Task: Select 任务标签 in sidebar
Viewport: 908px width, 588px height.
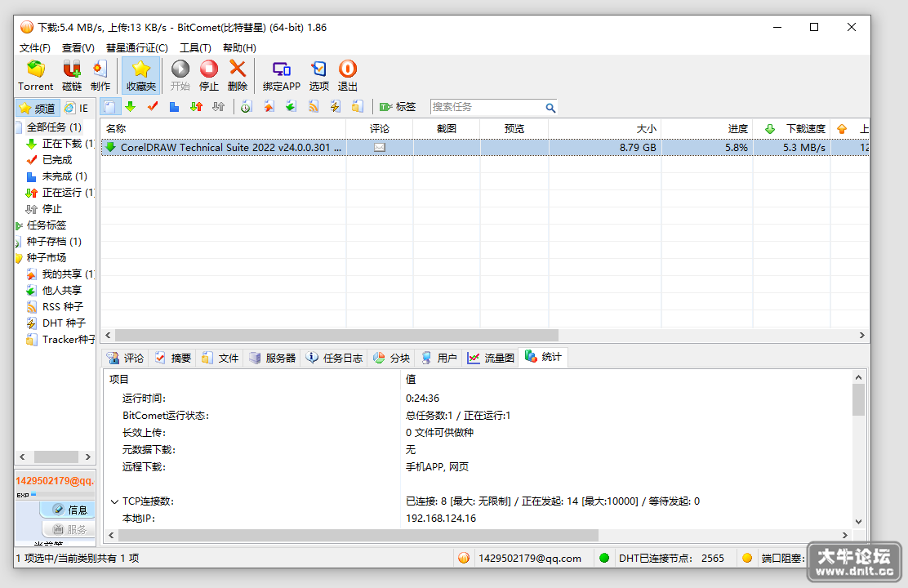Action: (47, 225)
